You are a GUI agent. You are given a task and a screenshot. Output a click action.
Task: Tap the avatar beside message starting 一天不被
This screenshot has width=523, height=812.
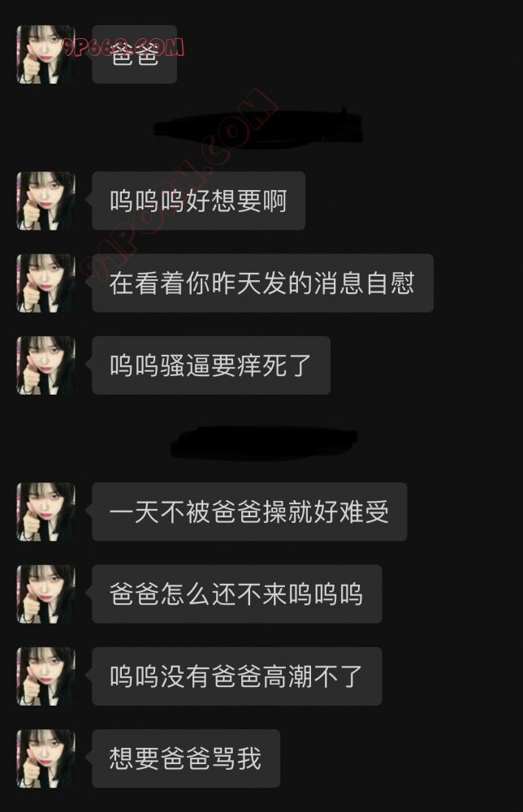click(46, 512)
